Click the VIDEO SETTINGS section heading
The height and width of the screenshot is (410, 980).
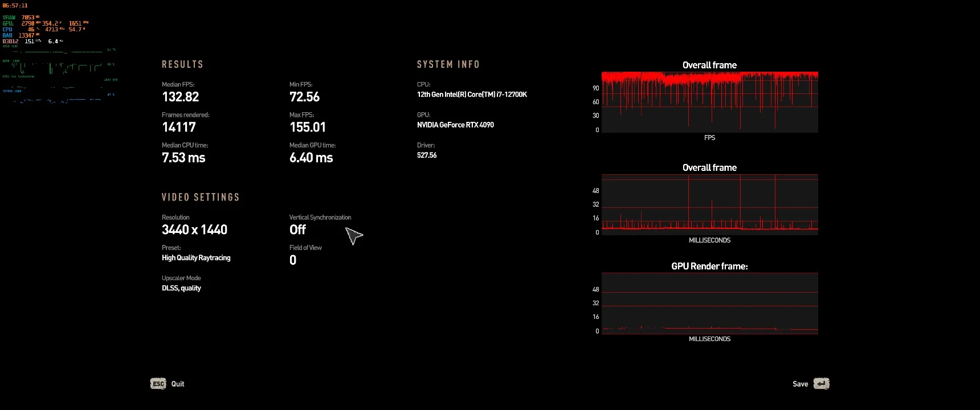201,197
